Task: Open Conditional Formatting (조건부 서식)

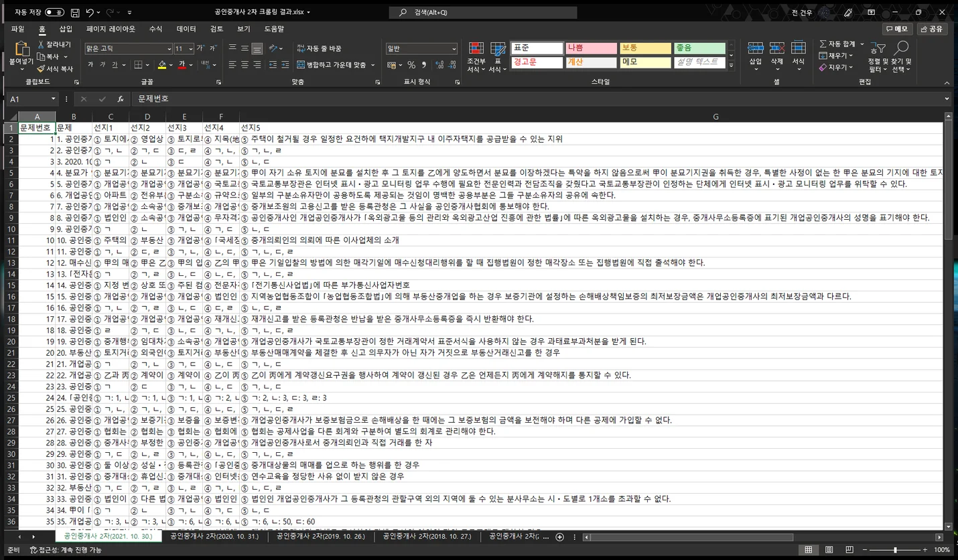Action: point(476,57)
